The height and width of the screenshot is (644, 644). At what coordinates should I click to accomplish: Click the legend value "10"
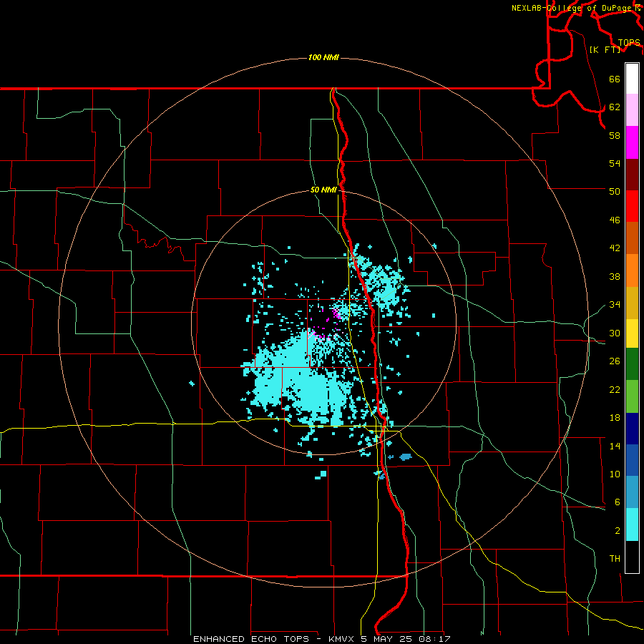(615, 474)
